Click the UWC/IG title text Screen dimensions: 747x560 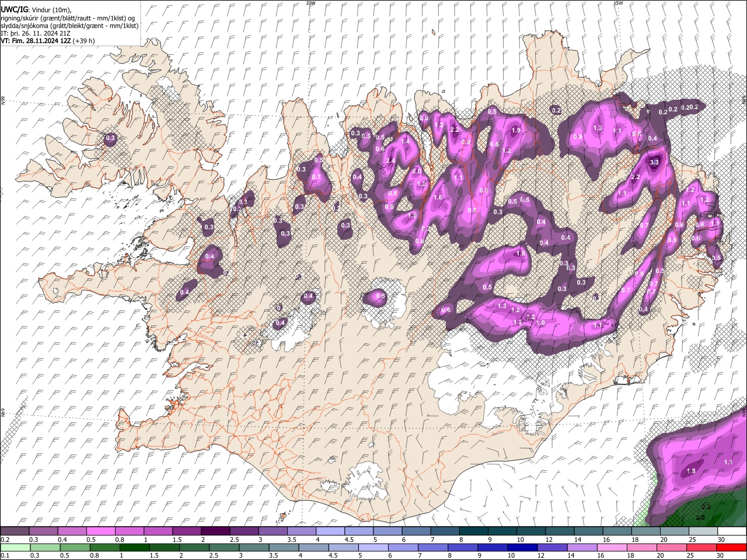click(x=14, y=10)
